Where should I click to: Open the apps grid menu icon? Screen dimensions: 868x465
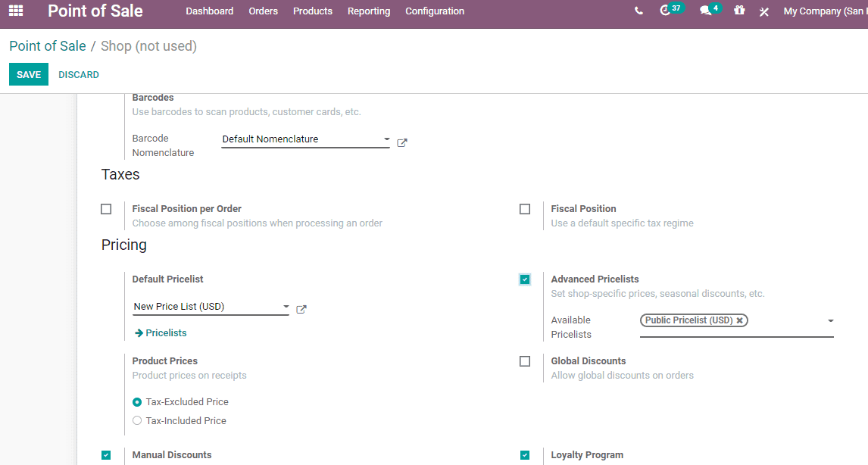tap(16, 11)
